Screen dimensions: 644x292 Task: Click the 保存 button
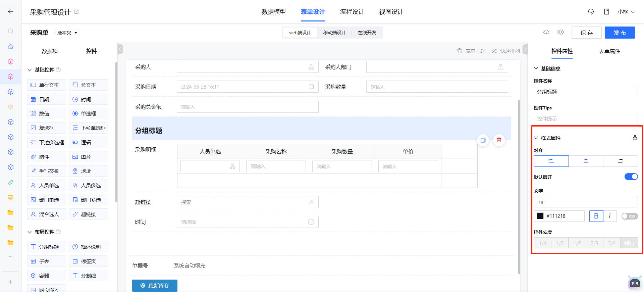pos(587,33)
